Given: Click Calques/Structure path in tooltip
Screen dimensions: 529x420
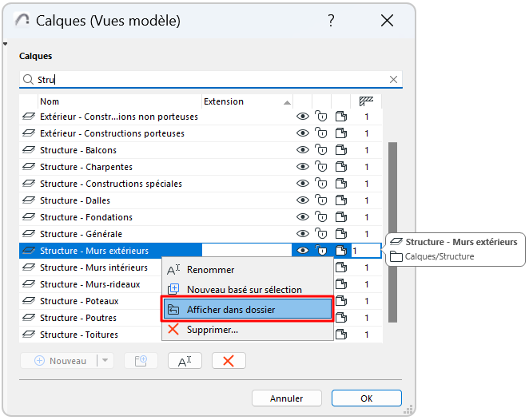Looking at the screenshot, I should pyautogui.click(x=440, y=256).
